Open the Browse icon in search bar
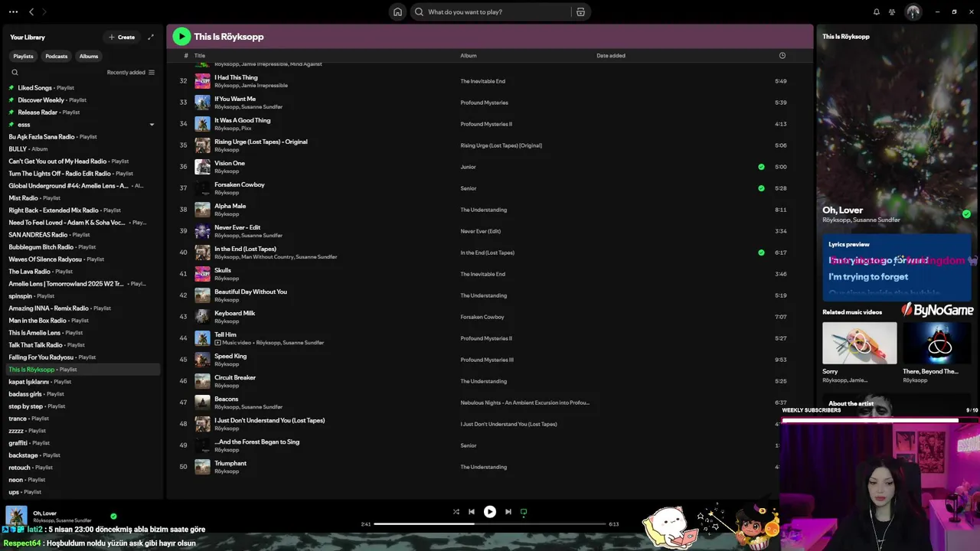 click(580, 11)
